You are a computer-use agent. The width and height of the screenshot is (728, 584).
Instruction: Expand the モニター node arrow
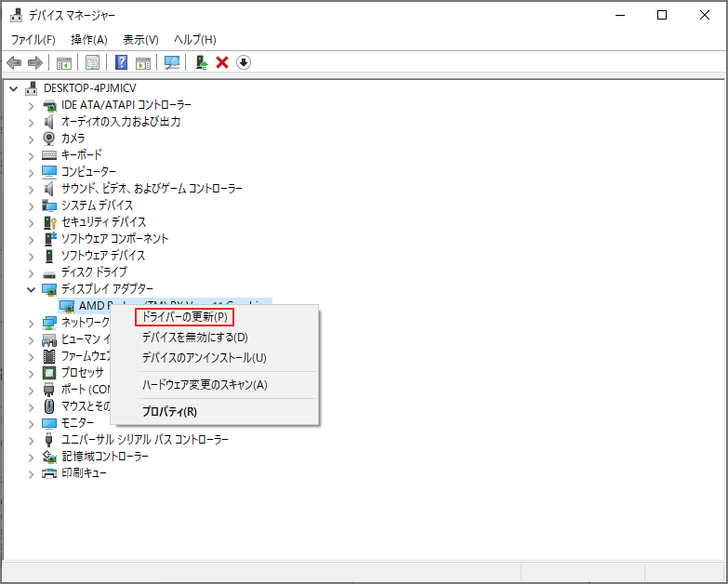[31, 424]
